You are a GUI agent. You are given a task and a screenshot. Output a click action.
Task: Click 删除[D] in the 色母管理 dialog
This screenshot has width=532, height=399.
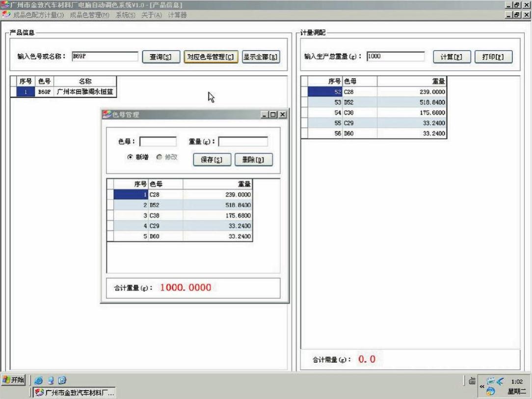(254, 160)
